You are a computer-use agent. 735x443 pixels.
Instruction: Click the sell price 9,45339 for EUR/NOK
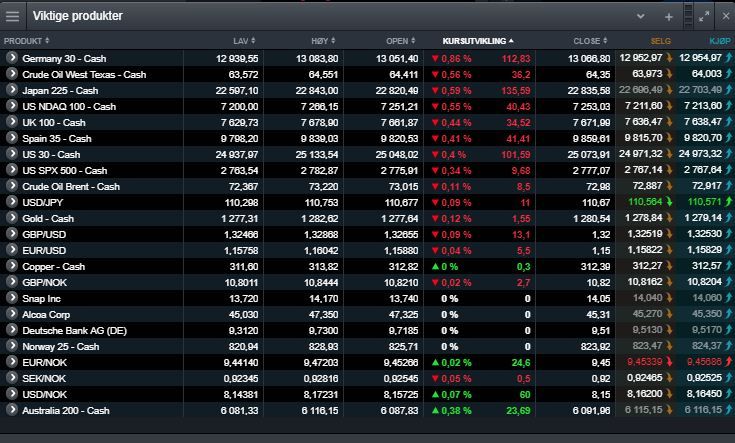(645, 361)
